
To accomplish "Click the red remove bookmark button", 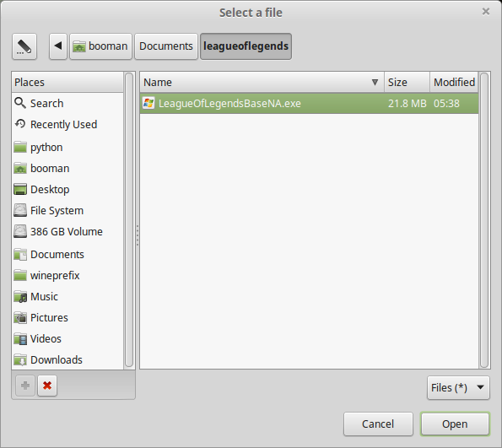I will coord(47,386).
